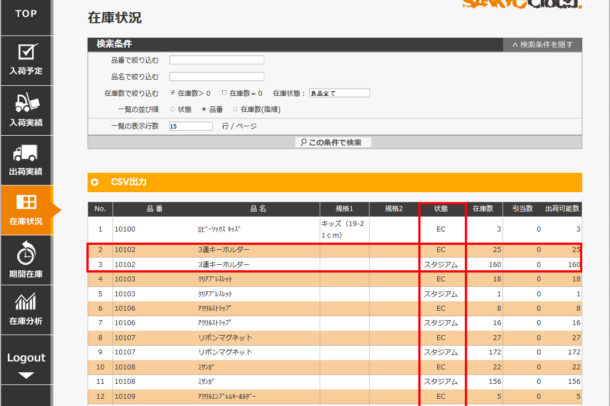Open the 入荷予定 sidebar icon
Viewport: 610px width, 406px height.
click(27, 52)
